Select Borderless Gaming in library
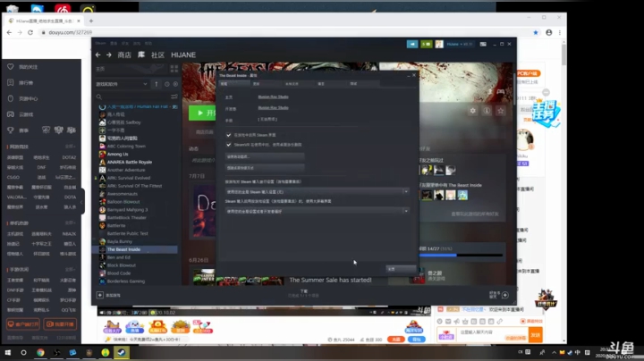 126,281
